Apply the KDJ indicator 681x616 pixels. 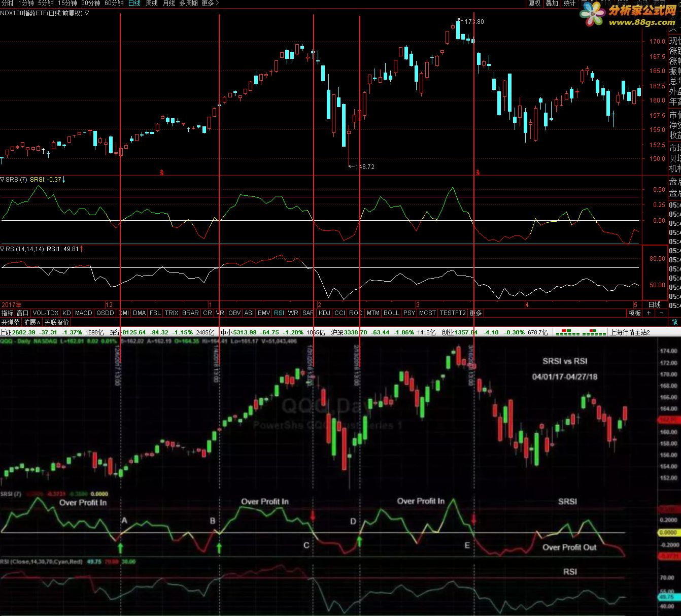click(x=325, y=313)
